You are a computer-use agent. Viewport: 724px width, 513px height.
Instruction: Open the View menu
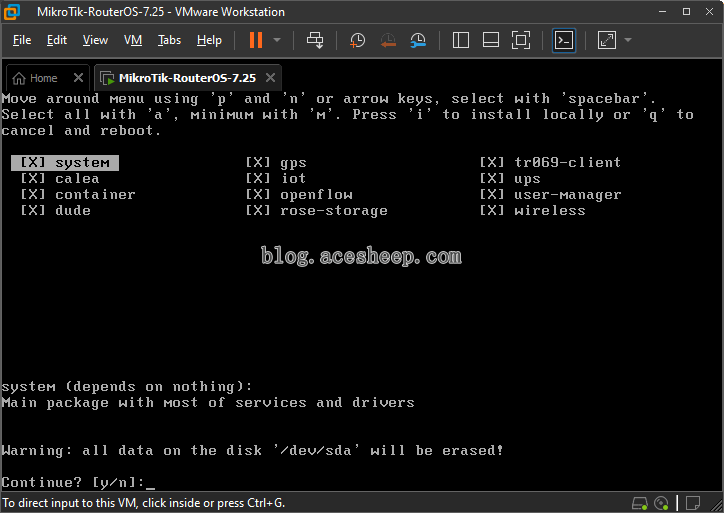pos(95,40)
